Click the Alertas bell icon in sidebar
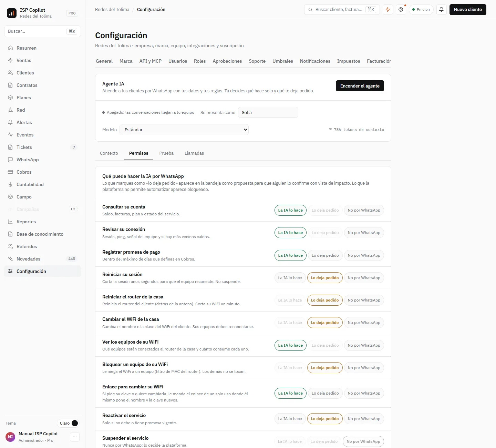Screen dimensions: 496x448 tap(10, 122)
